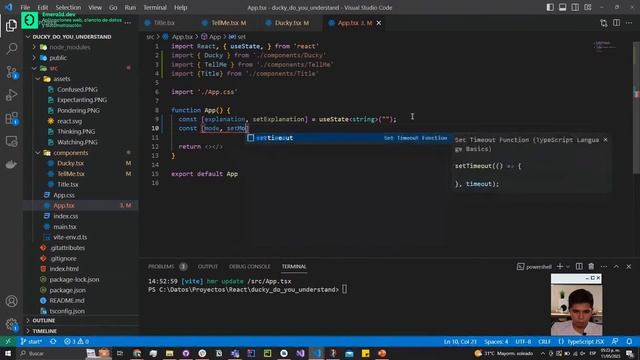640x360 pixels.
Task: Open the Extensions view
Action: pyautogui.click(x=11, y=118)
